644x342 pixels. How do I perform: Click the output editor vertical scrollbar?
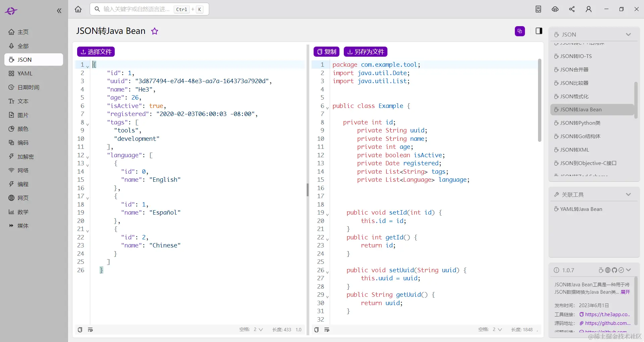click(539, 101)
